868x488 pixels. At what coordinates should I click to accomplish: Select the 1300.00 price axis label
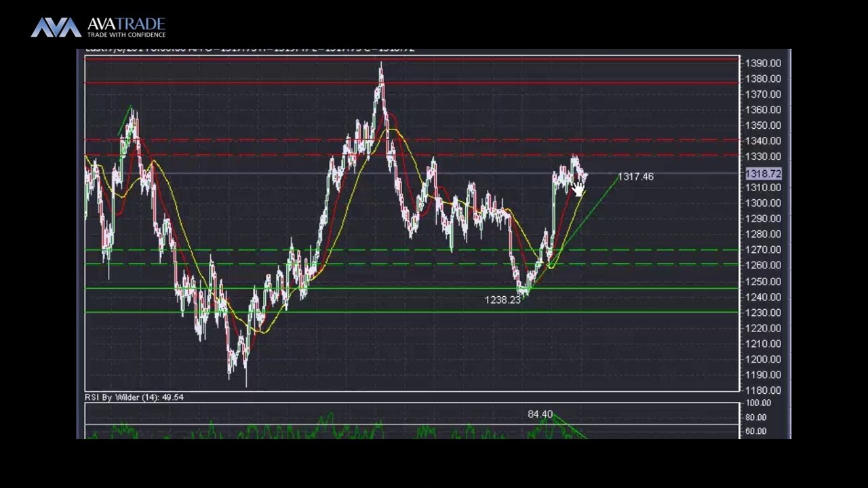tap(763, 203)
